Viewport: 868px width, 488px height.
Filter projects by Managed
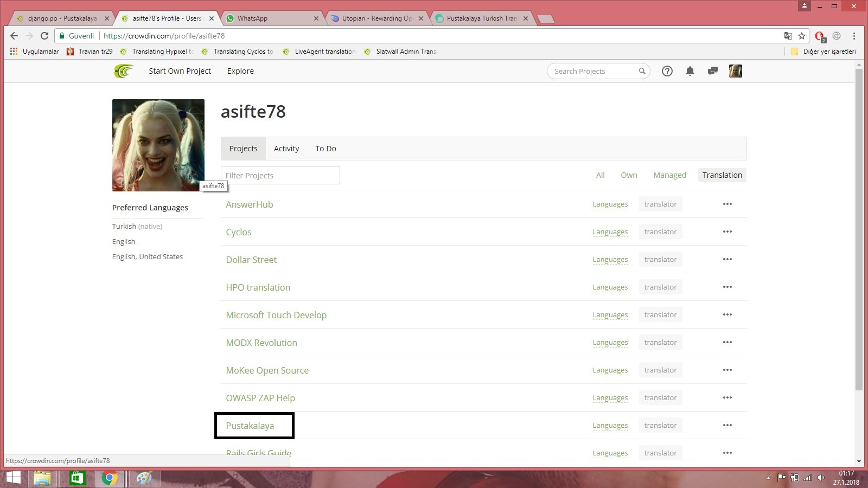669,175
